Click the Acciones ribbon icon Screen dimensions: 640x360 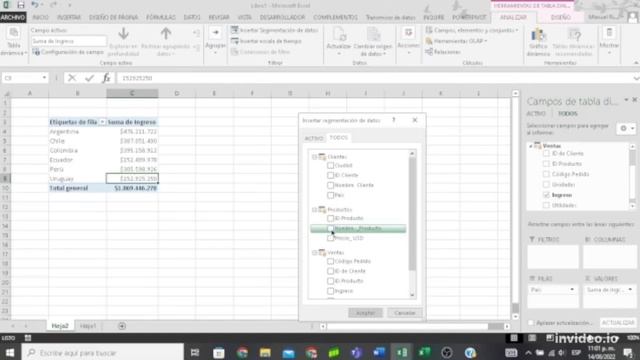coord(409,33)
